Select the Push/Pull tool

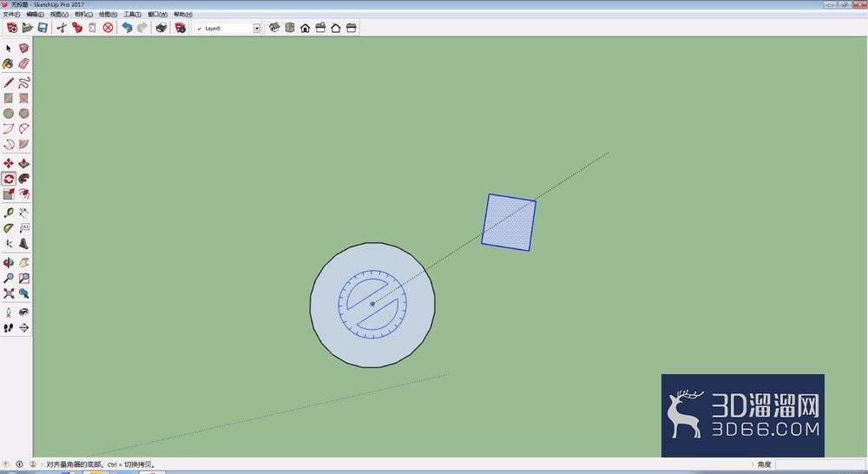click(x=23, y=163)
